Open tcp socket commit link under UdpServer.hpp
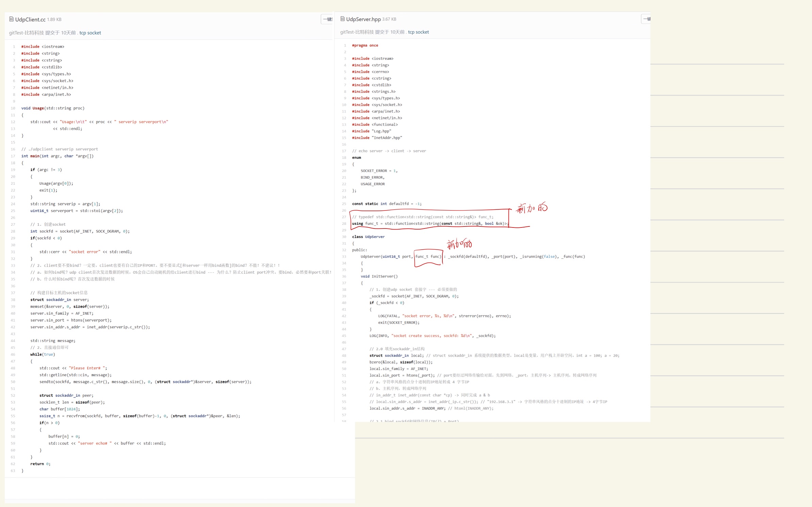Viewport: 812px width, 507px height. click(x=418, y=32)
